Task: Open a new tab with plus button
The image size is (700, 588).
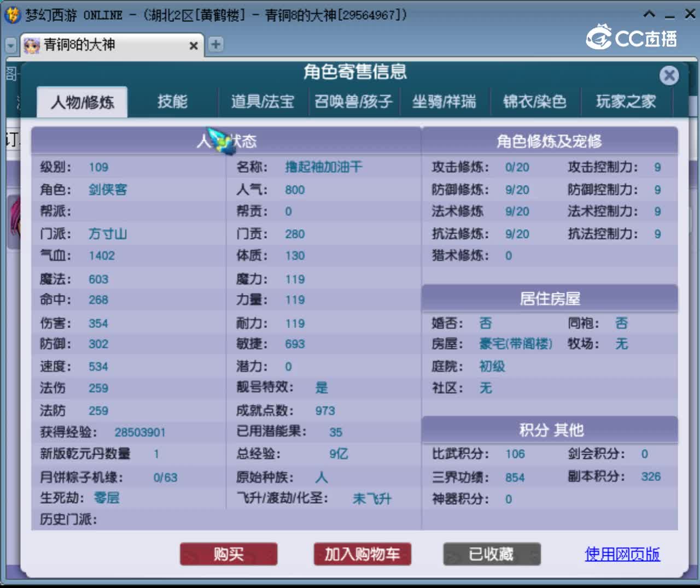Action: point(216,44)
